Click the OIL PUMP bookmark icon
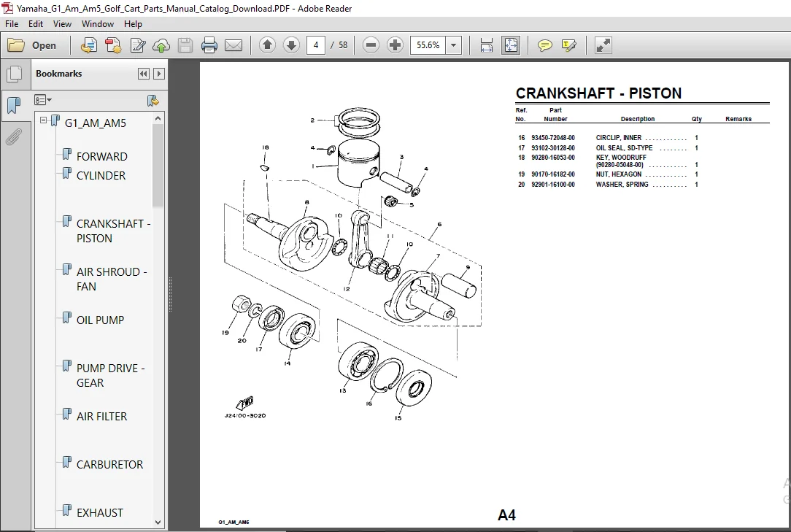791x532 pixels. [x=66, y=317]
